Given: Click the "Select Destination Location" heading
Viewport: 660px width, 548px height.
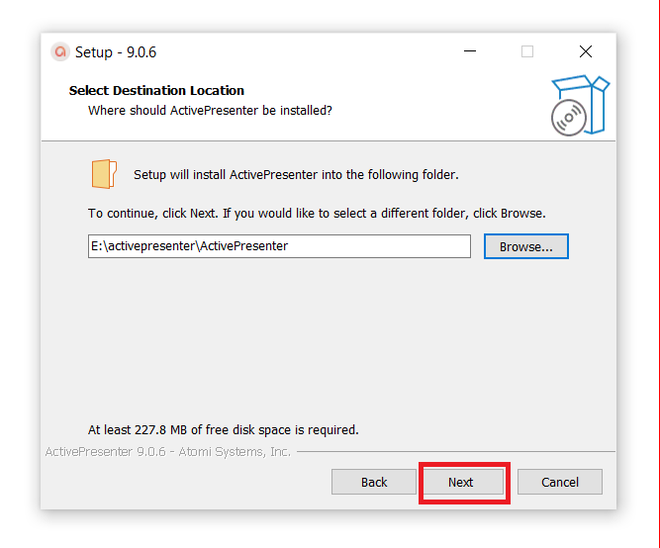Looking at the screenshot, I should click(157, 90).
